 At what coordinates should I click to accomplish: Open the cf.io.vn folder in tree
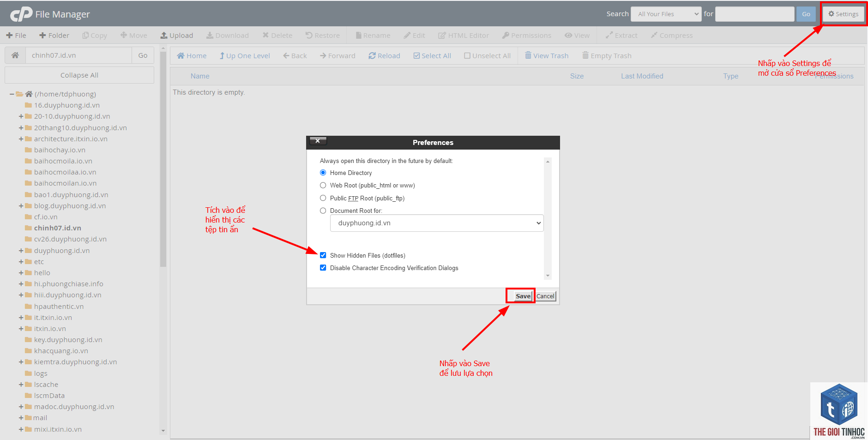(x=46, y=217)
